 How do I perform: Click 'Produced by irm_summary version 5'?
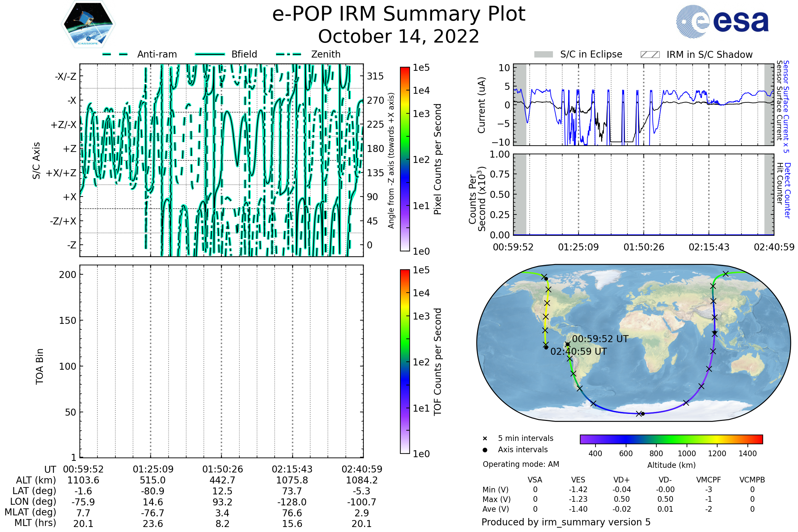pyautogui.click(x=566, y=522)
